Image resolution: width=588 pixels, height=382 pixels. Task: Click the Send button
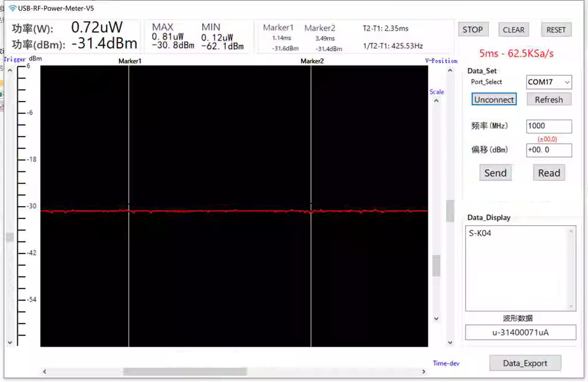pyautogui.click(x=495, y=172)
